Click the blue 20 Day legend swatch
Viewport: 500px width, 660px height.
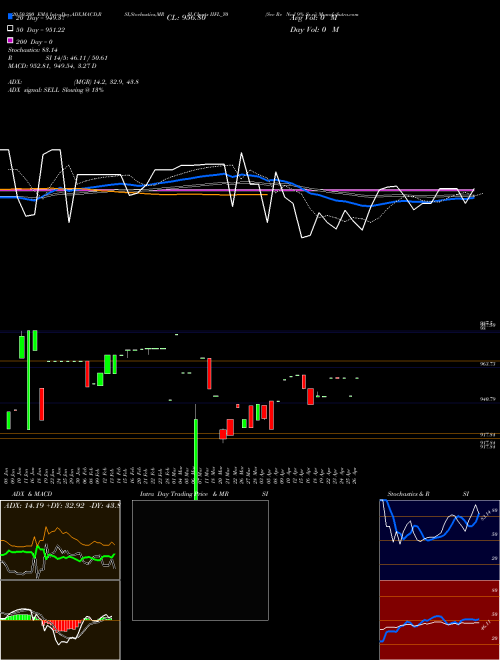tap(10, 17)
